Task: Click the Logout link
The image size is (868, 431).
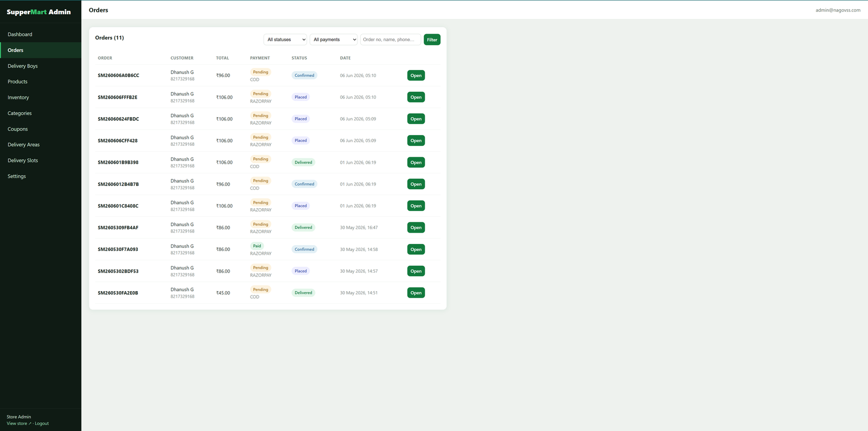Action: tap(42, 423)
